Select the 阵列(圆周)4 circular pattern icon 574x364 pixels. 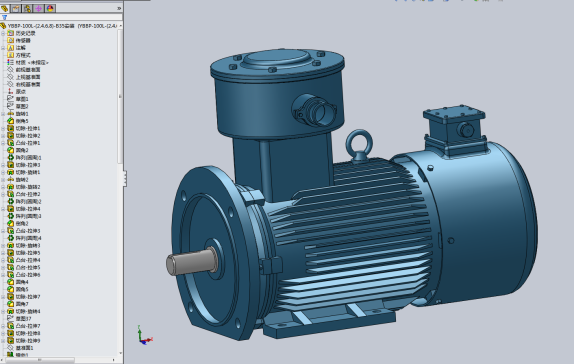point(11,238)
